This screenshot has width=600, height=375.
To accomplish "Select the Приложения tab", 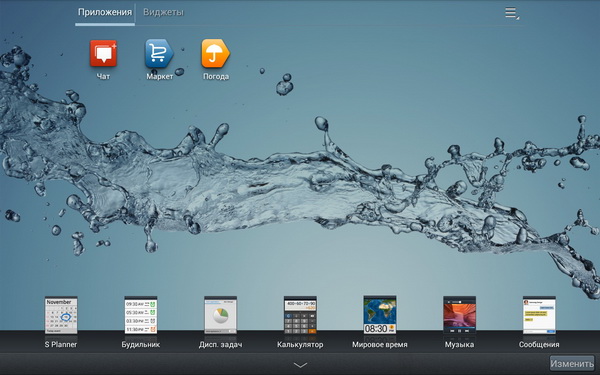I will tap(105, 12).
